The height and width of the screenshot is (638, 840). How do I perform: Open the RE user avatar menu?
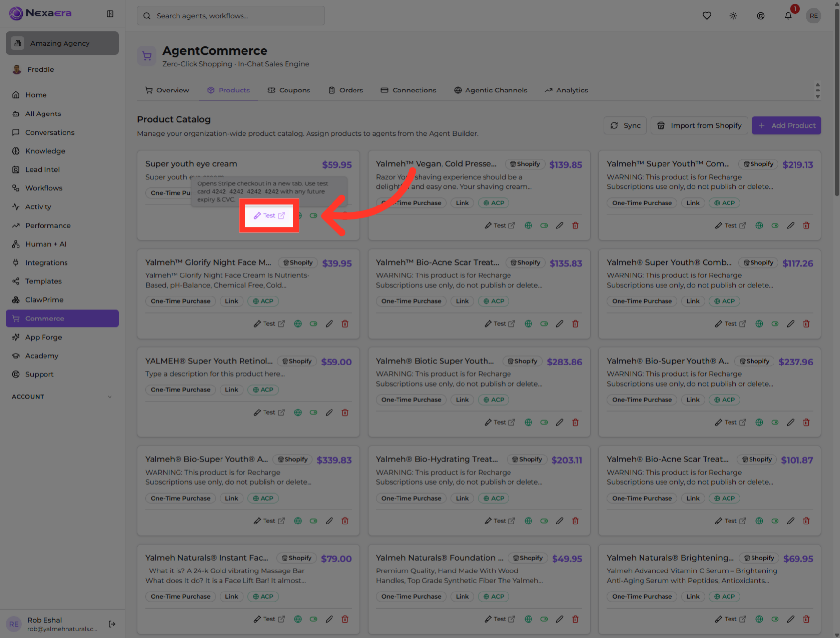pos(814,16)
